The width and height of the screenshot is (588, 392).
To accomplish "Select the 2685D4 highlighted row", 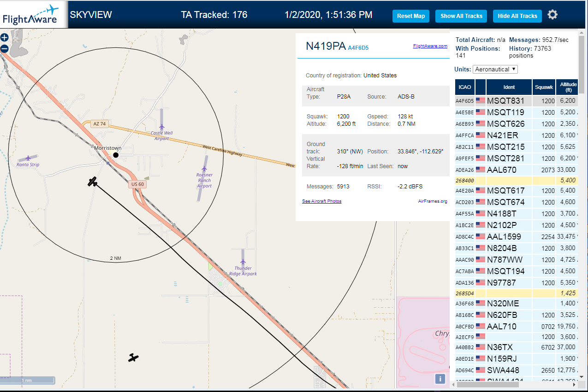I will coord(517,293).
